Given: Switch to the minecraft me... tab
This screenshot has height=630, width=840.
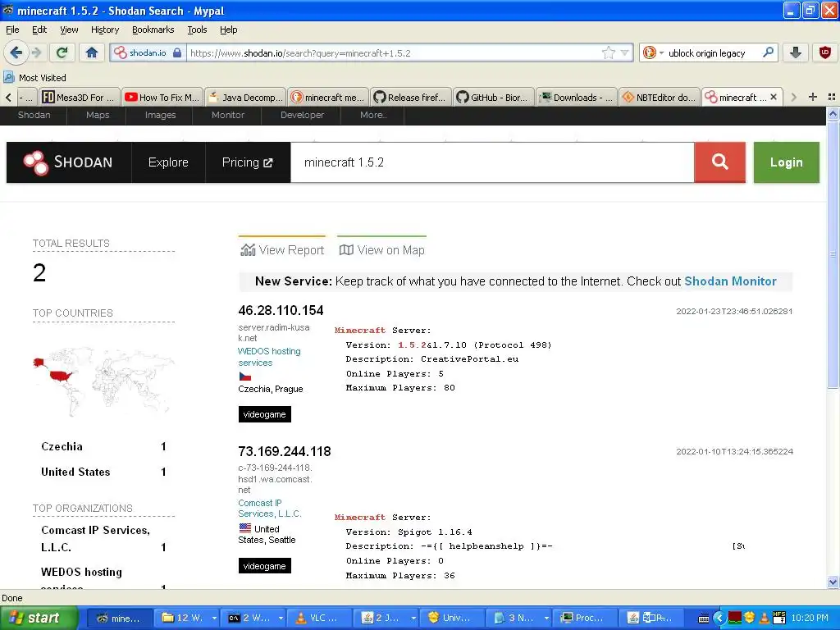Looking at the screenshot, I should point(328,98).
